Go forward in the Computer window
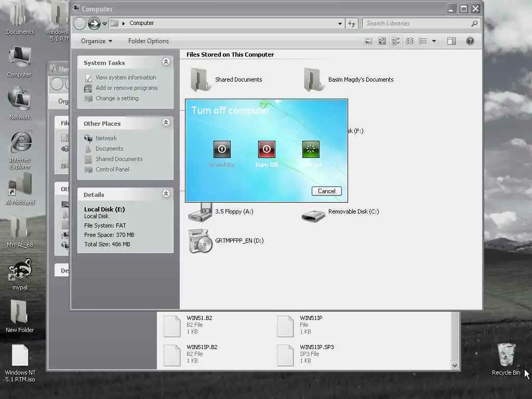Viewport: 532px width, 399px height. [x=94, y=23]
